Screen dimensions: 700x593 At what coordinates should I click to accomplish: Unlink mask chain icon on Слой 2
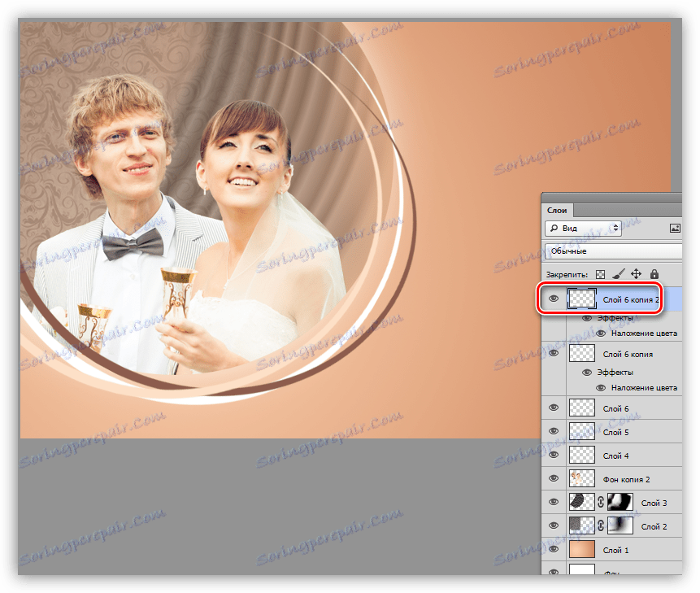pos(601,526)
